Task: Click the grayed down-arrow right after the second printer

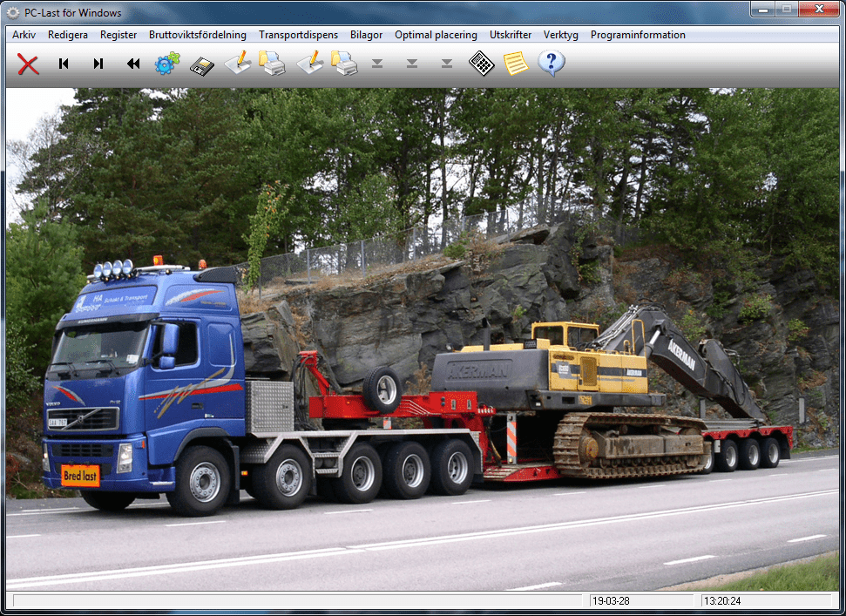Action: pos(377,64)
